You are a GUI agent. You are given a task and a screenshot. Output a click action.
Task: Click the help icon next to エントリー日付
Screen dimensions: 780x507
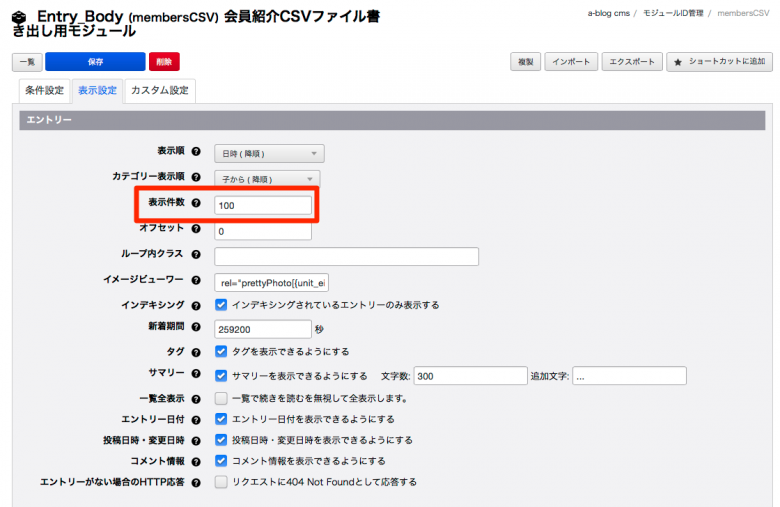(x=196, y=420)
